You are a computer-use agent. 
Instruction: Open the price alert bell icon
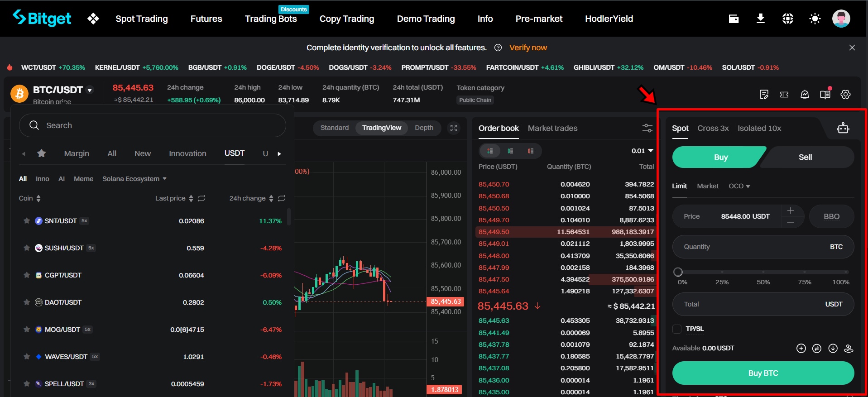point(805,95)
